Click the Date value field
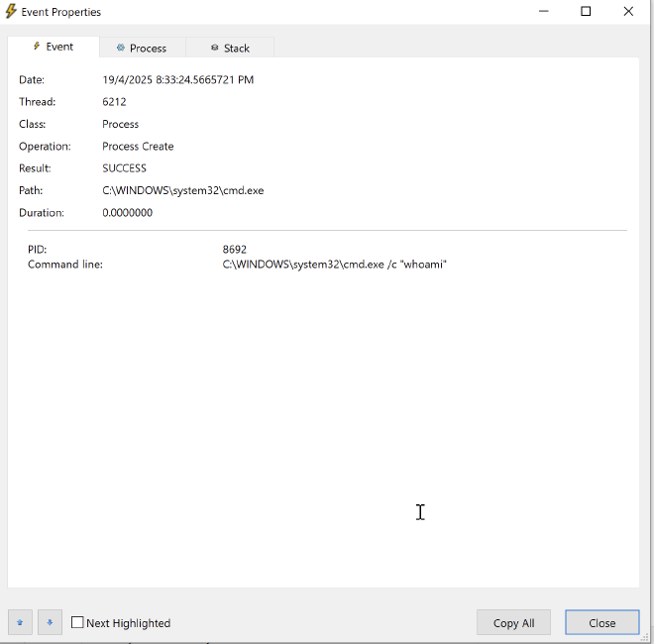The image size is (654, 644). (178, 80)
